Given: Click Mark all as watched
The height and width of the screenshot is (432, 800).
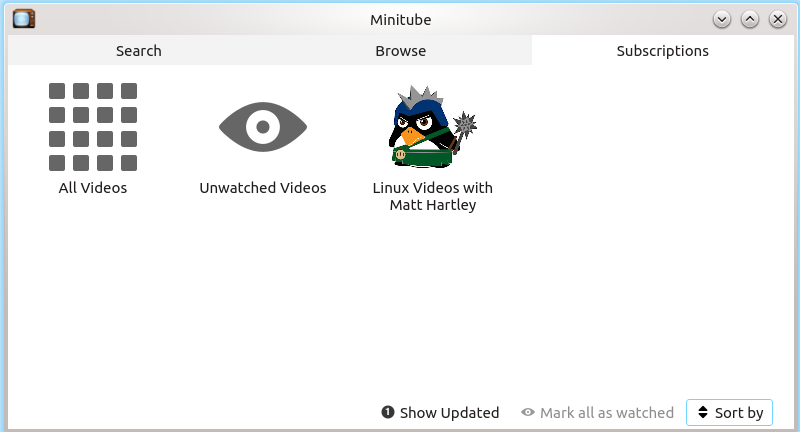Looking at the screenshot, I should [597, 412].
